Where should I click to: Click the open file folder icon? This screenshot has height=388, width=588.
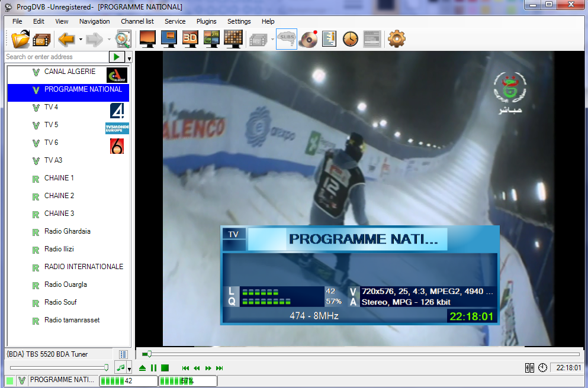pyautogui.click(x=20, y=40)
